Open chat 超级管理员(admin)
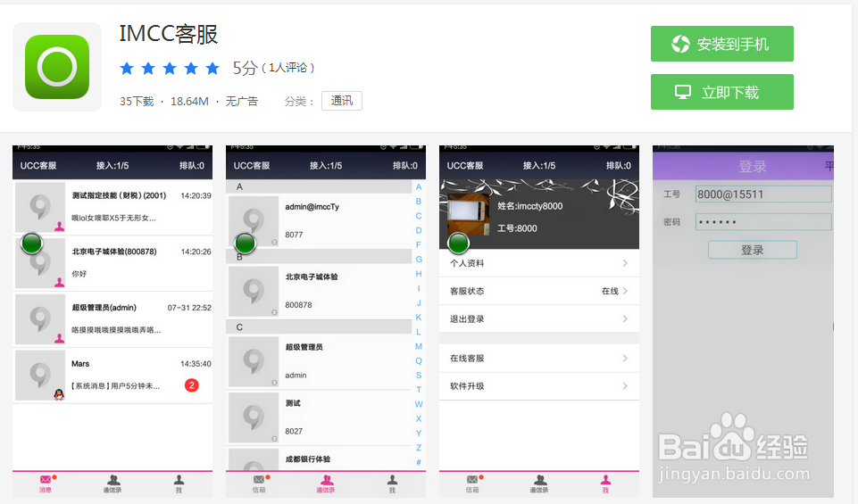 [x=112, y=319]
